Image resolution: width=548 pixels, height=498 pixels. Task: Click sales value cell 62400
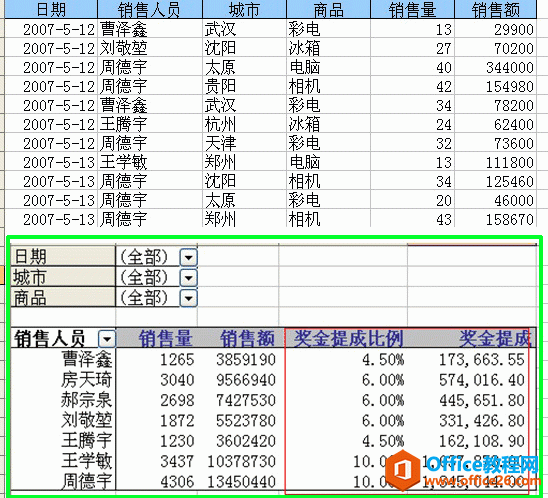coord(514,124)
